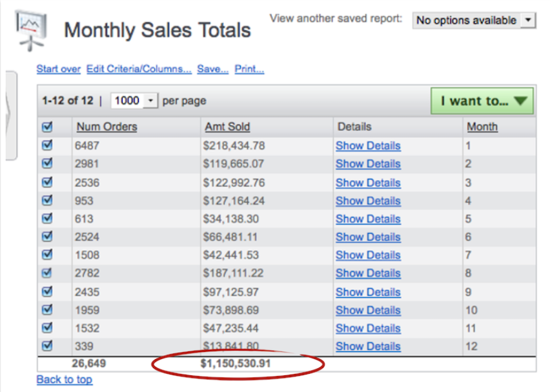Screen dimensions: 550x392
Task: Toggle checkbox for the 339 orders row
Action: (x=46, y=346)
